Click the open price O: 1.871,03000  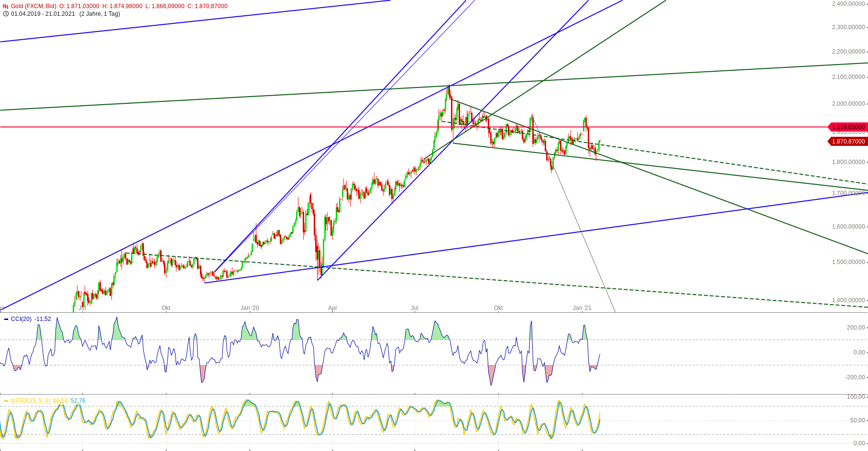tap(79, 6)
